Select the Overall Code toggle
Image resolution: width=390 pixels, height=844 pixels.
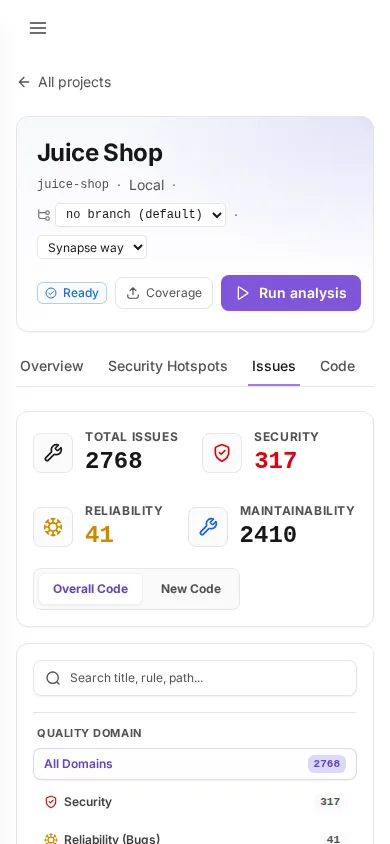click(x=90, y=589)
